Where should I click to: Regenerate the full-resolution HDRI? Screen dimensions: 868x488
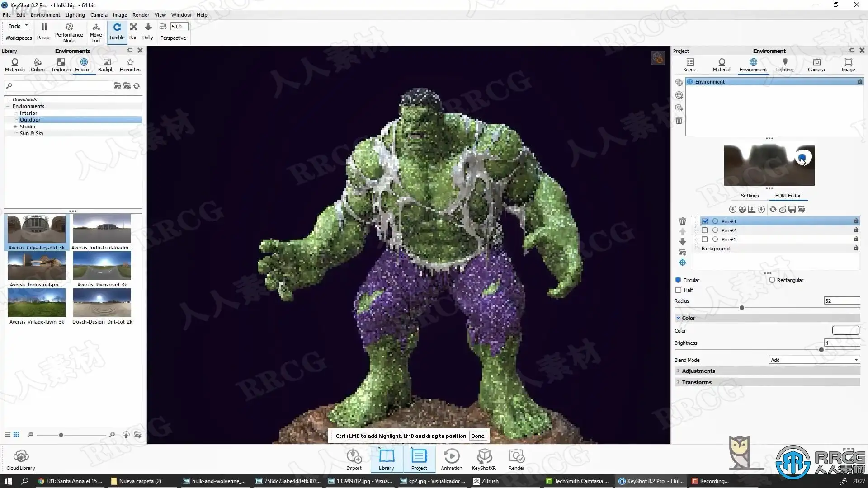pos(773,209)
